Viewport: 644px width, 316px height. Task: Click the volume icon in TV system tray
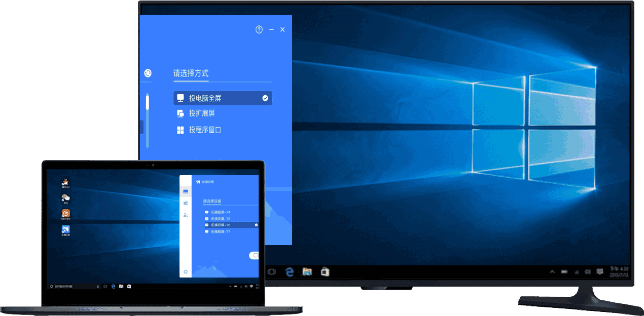click(588, 272)
